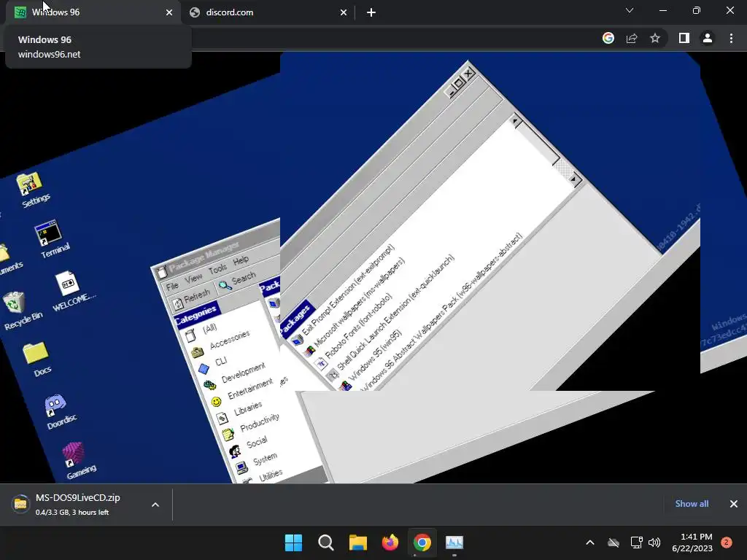The width and height of the screenshot is (747, 560).
Task: Expand MS-DOS9LiveCD.zip download options
Action: pyautogui.click(x=155, y=505)
